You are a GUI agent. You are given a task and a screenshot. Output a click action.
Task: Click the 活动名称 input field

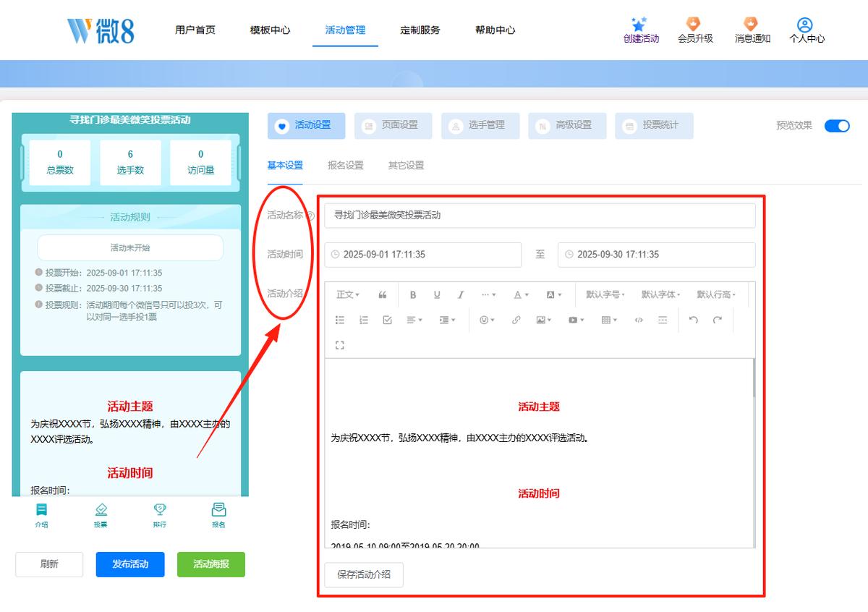(x=540, y=216)
